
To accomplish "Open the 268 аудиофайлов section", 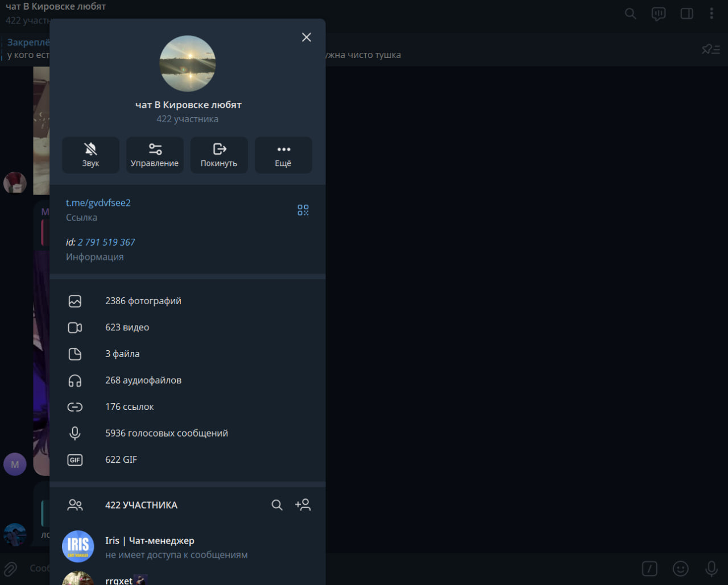I will point(188,380).
